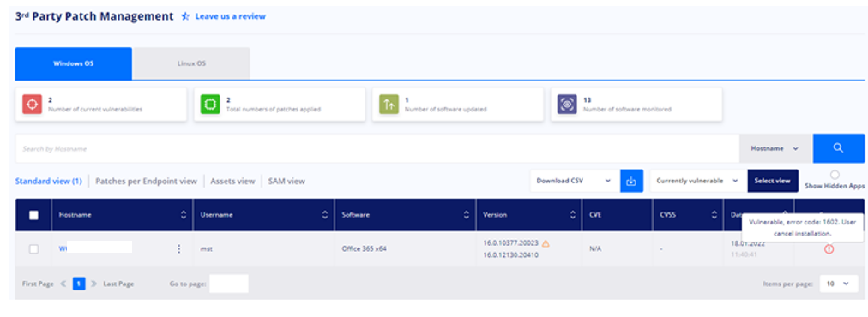Click the orange warning triangle by version

[x=546, y=243]
